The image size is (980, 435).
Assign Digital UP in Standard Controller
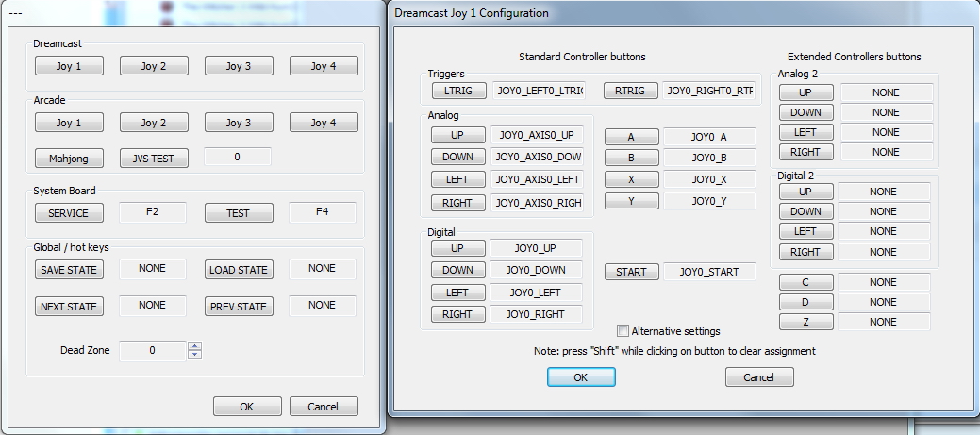click(x=457, y=248)
